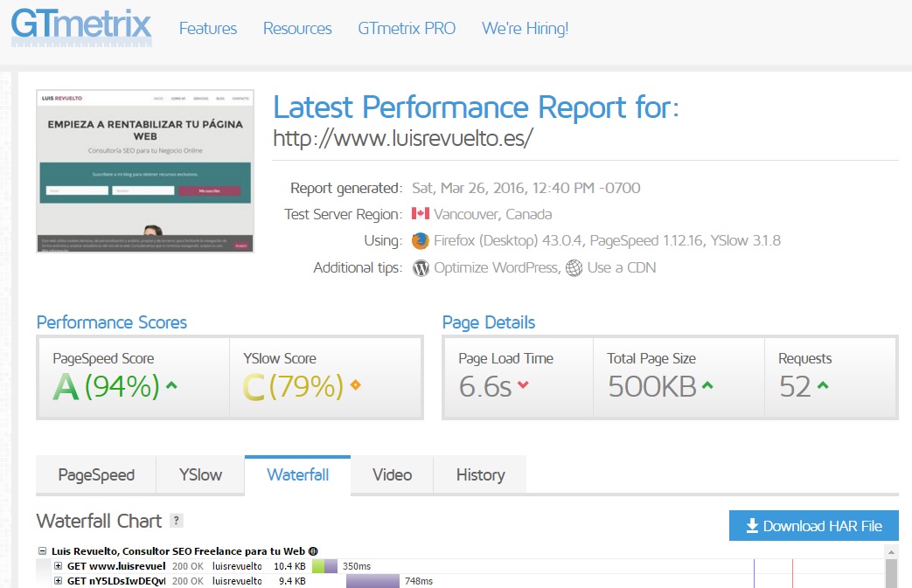
Task: Click the 350ms waterfall timing bar
Action: (x=324, y=566)
